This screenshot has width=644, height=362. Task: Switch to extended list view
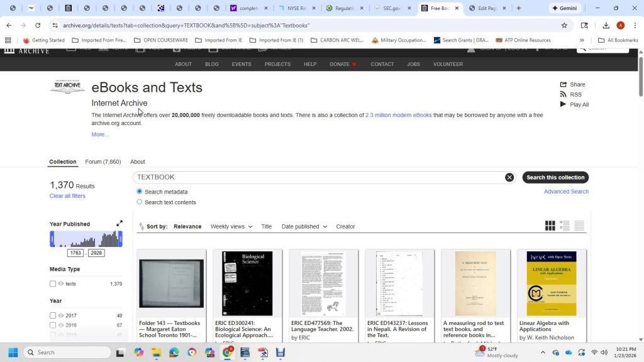coord(565,226)
